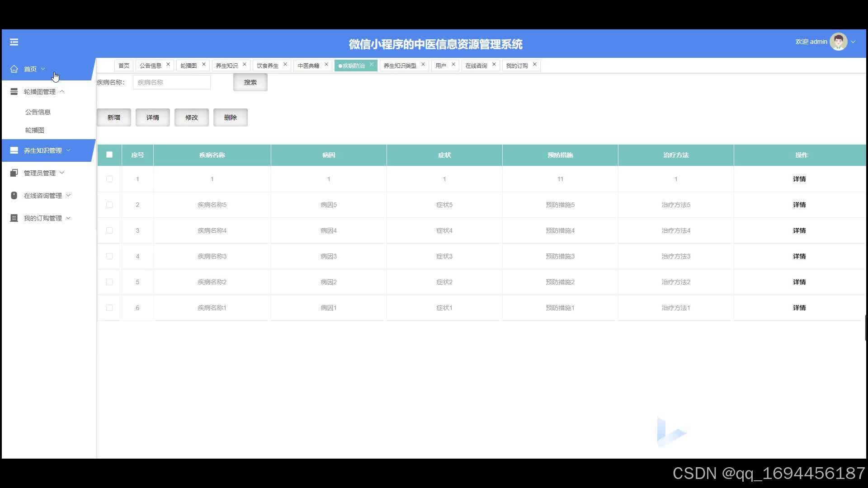Screen dimensions: 868x488
Task: Click the 疾病名称 search input field
Action: 172,82
